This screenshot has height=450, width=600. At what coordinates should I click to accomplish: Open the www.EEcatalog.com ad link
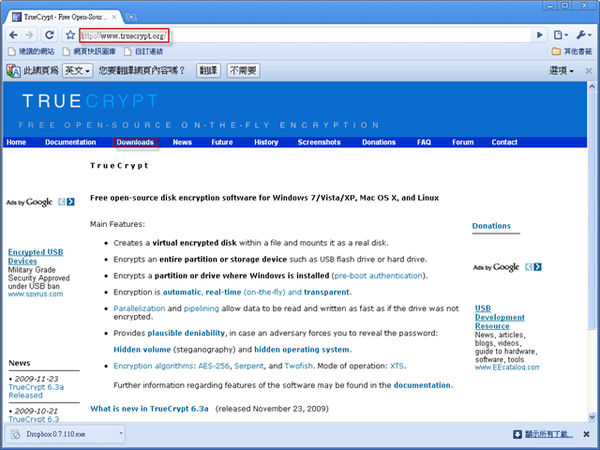click(x=507, y=367)
